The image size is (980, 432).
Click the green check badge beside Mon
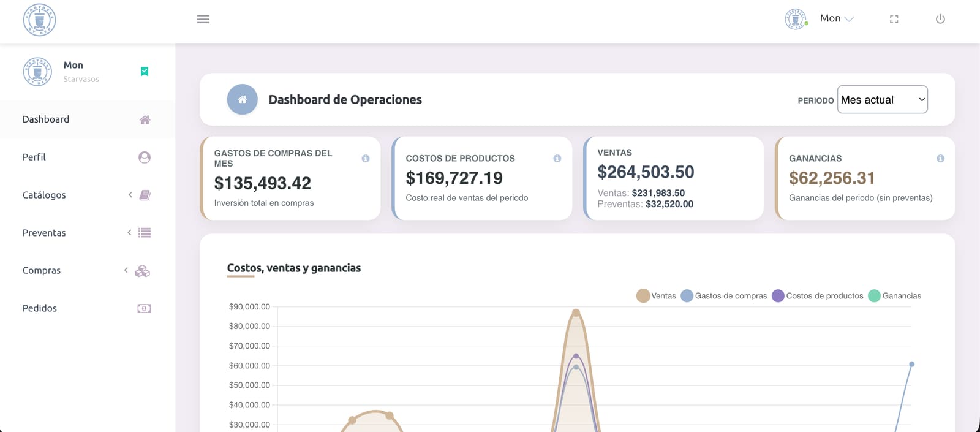145,72
